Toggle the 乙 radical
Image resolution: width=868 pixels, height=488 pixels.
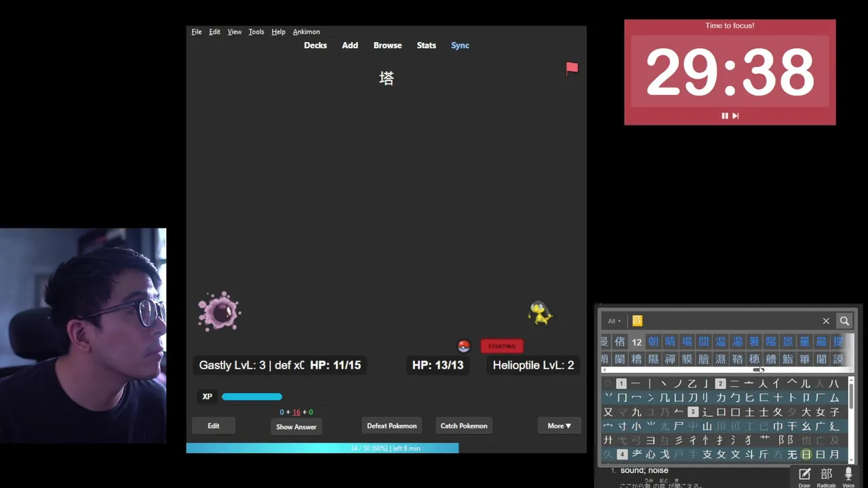point(692,384)
